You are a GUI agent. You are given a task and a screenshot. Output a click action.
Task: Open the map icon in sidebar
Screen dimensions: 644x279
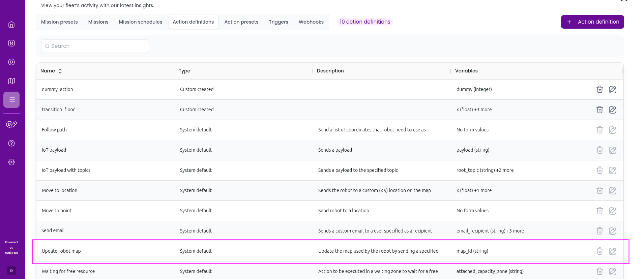click(11, 81)
